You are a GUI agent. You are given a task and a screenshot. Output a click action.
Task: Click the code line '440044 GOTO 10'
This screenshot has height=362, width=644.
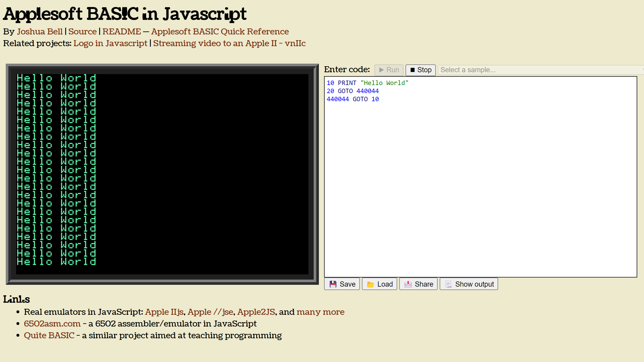point(353,99)
